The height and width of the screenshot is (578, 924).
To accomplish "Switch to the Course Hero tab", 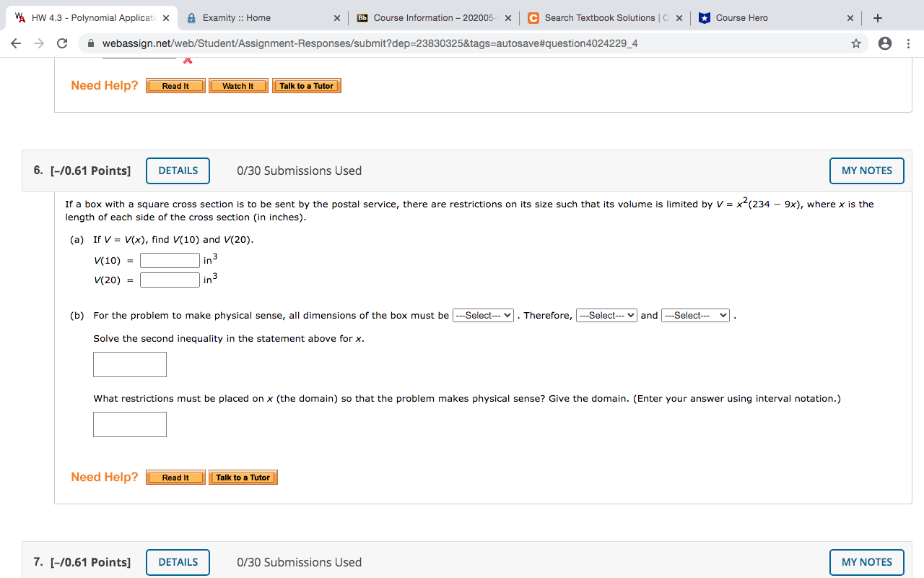I will point(775,17).
